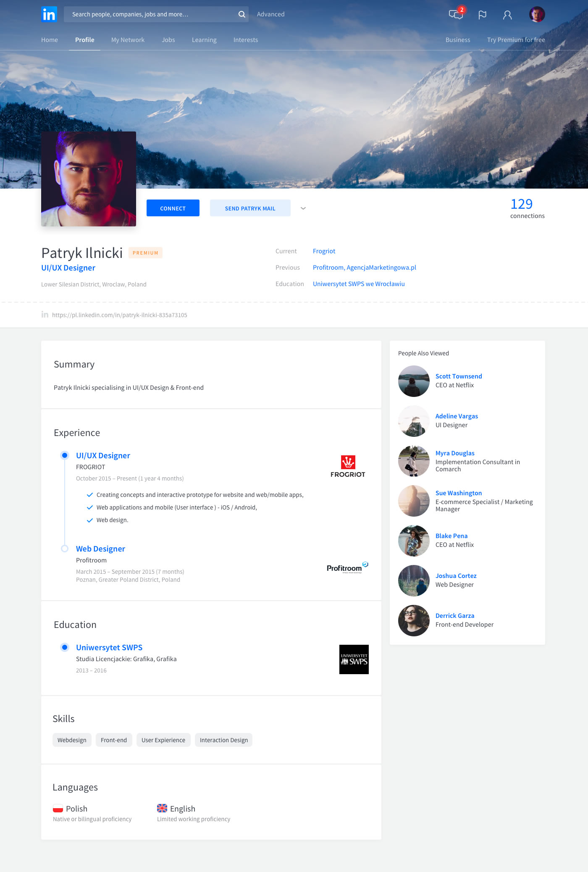Click 'October 2015 – Present (1 year 4 months)'
The width and height of the screenshot is (588, 872).
[x=130, y=478]
